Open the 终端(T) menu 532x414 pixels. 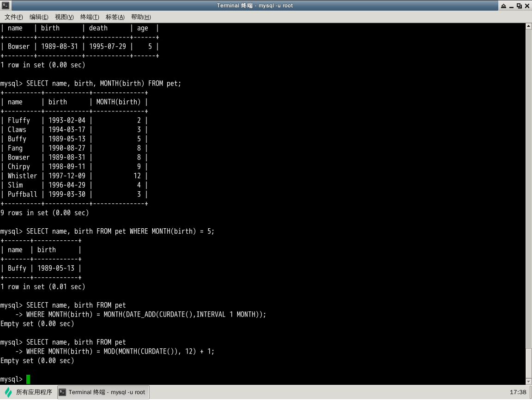pyautogui.click(x=90, y=17)
